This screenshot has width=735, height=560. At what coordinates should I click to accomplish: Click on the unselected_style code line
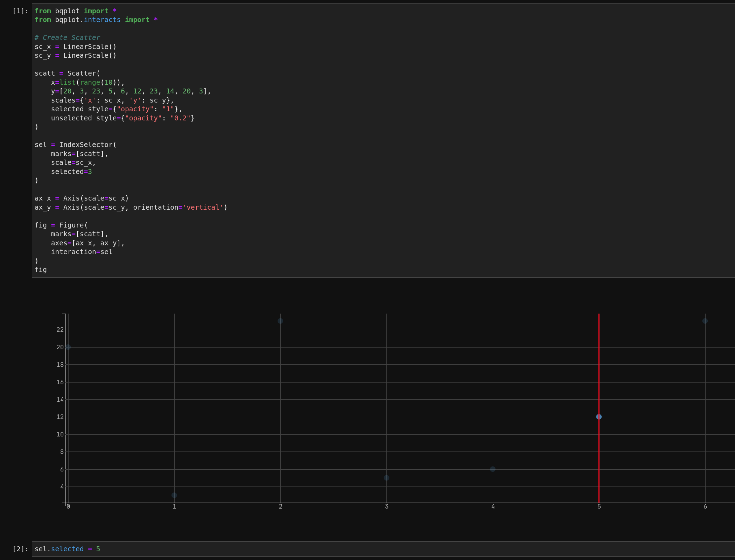(122, 118)
